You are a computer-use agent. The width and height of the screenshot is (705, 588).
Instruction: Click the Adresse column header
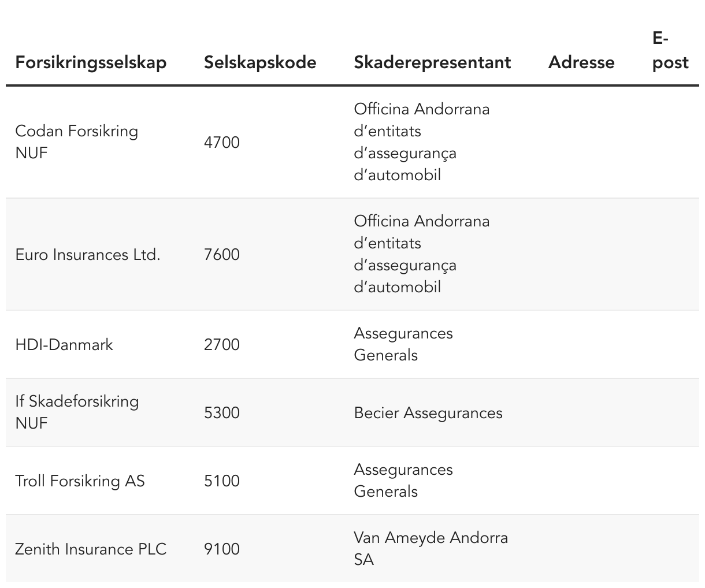click(x=581, y=62)
